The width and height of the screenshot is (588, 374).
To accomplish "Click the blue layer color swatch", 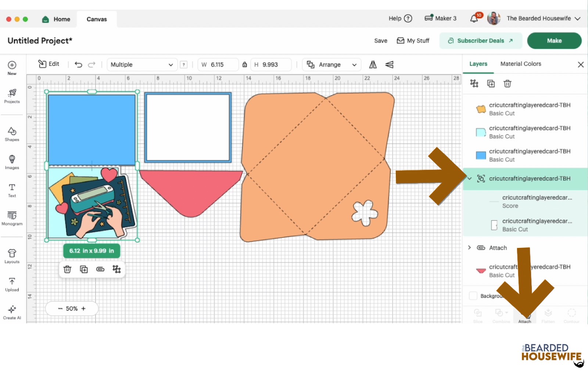I will coord(481,155).
